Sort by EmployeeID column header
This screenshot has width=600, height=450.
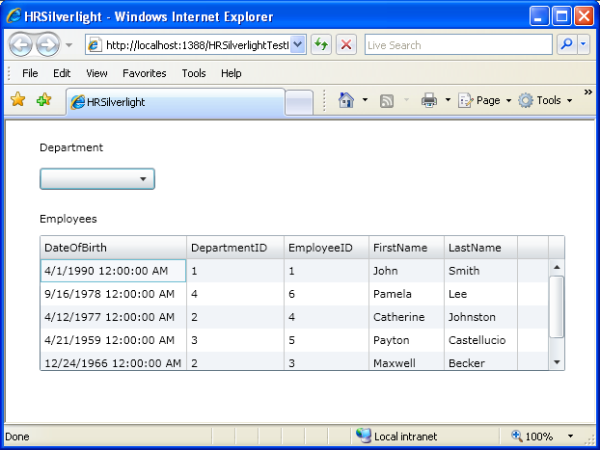[326, 248]
